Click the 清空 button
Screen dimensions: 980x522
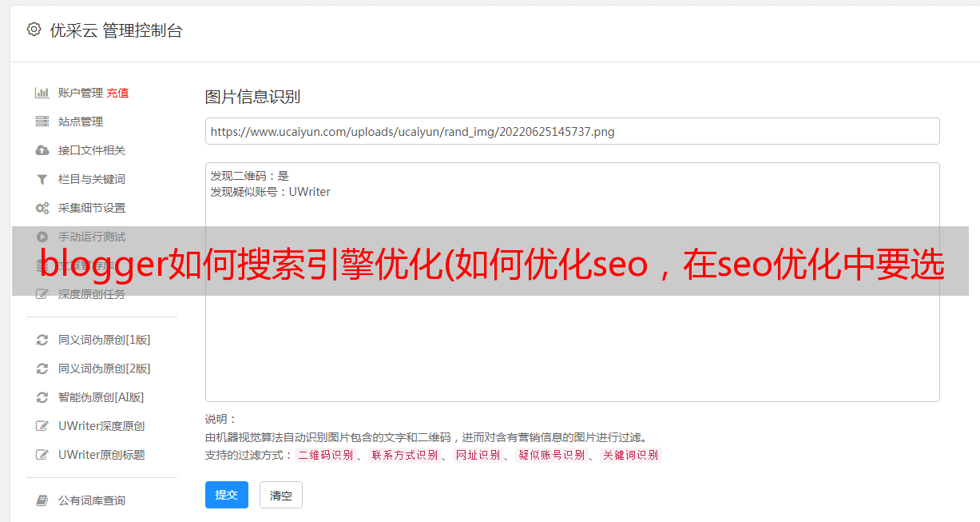coord(281,496)
